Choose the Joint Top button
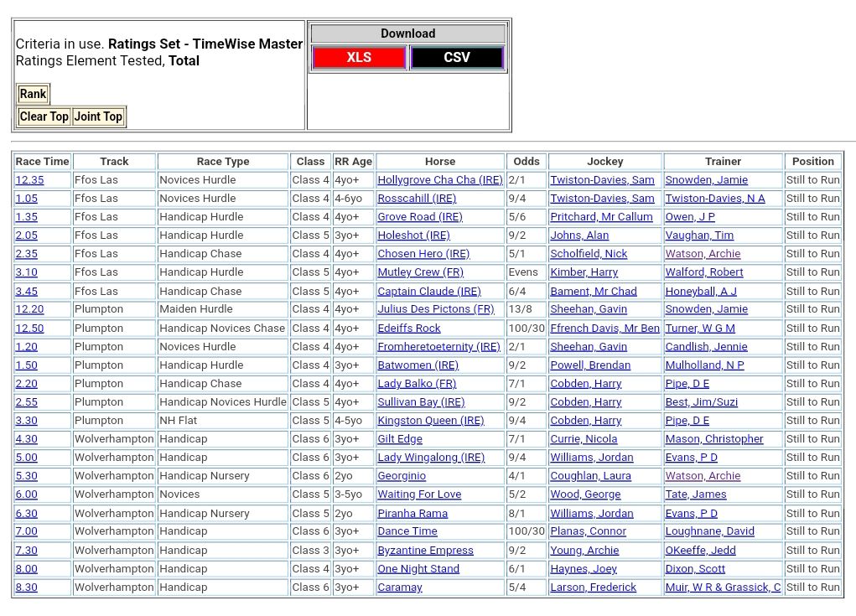Viewport: 856px width, 616px height. (x=98, y=116)
